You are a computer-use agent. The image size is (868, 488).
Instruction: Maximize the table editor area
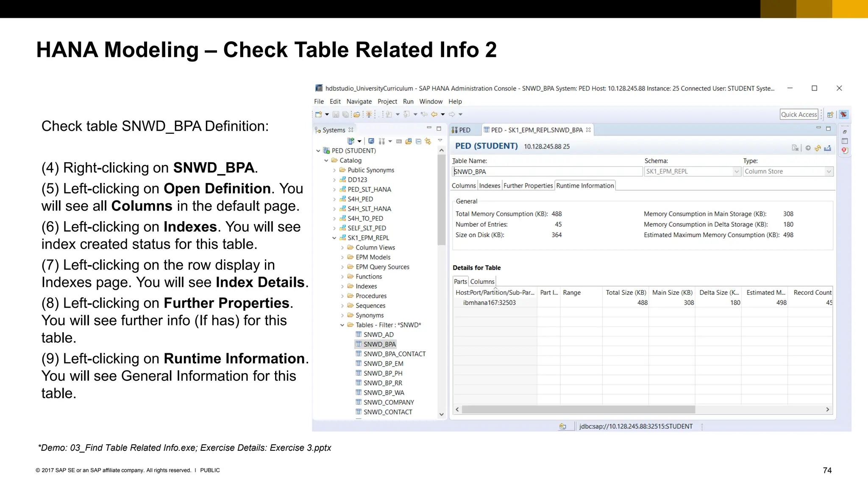(x=828, y=128)
